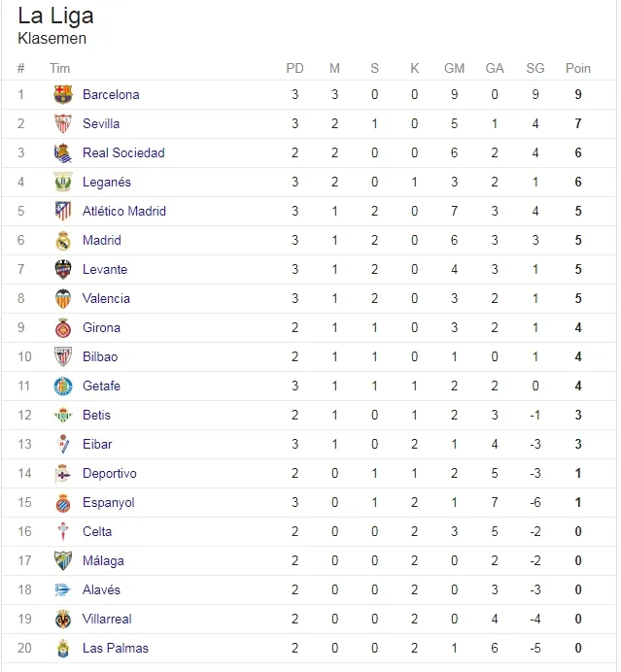Click the Barcelona club crest icon
The image size is (621, 672).
pyautogui.click(x=63, y=94)
